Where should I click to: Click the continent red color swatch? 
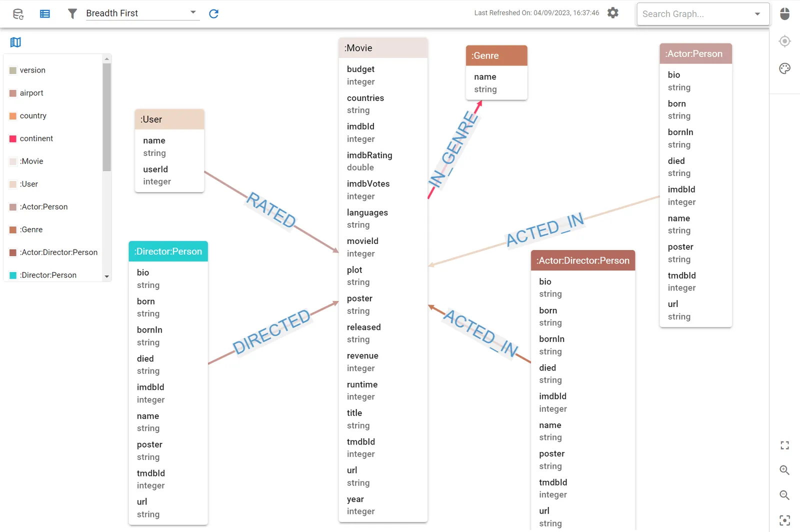(13, 138)
